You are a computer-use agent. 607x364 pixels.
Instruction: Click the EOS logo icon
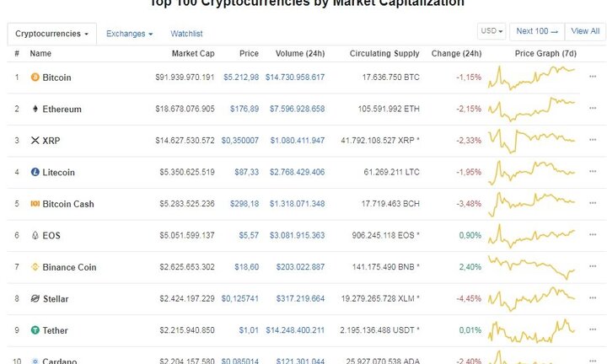35,235
